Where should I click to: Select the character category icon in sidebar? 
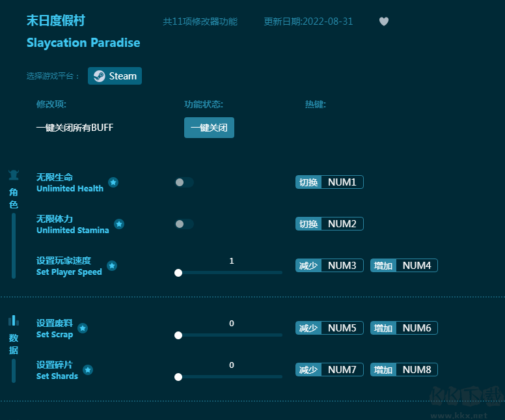tap(14, 175)
